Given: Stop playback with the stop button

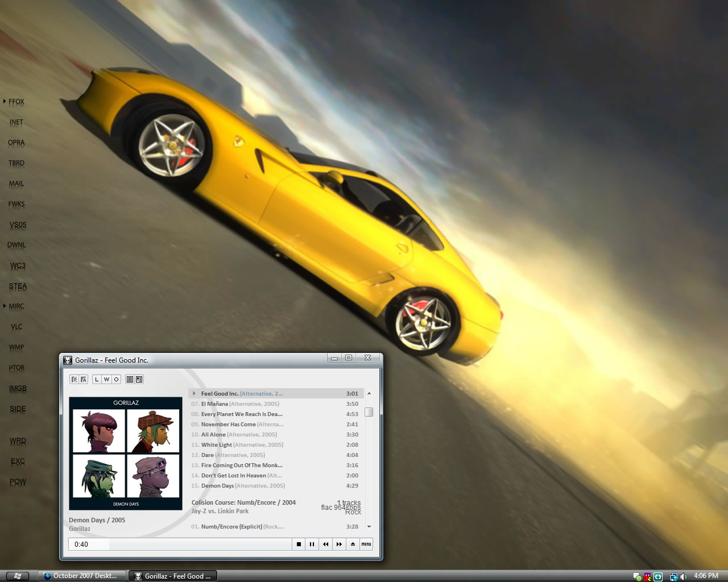Looking at the screenshot, I should 299,544.
